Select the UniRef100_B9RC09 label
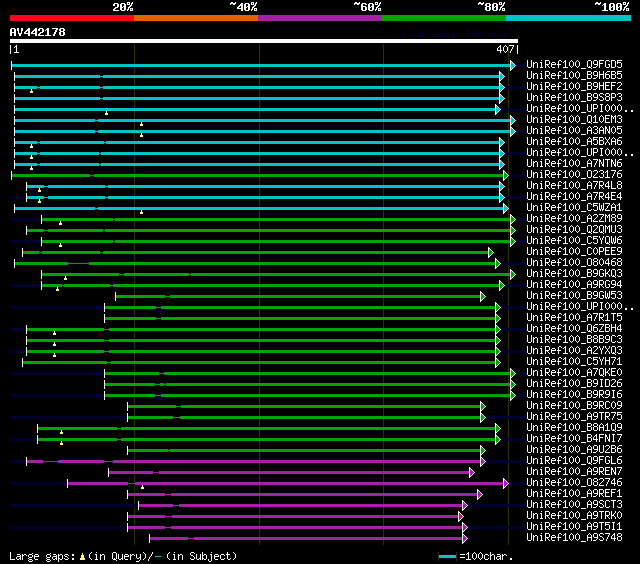This screenshot has width=640, height=564. pos(574,406)
